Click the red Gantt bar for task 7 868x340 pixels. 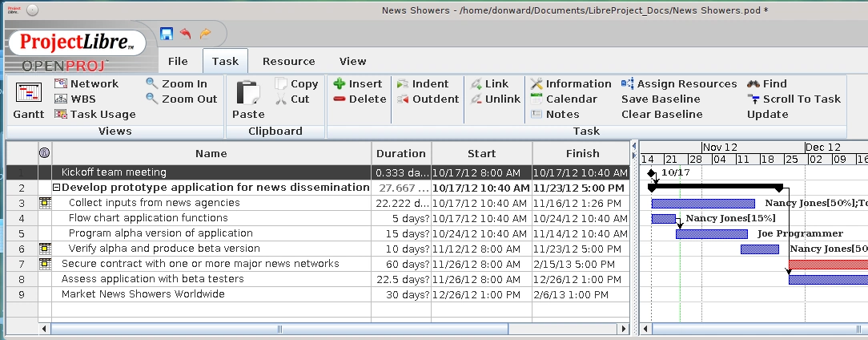pyautogui.click(x=828, y=265)
